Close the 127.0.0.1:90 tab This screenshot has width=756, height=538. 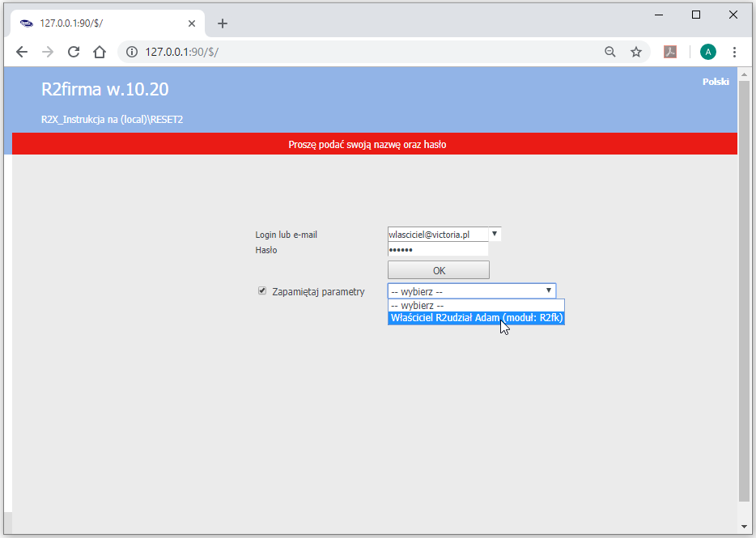pos(191,23)
